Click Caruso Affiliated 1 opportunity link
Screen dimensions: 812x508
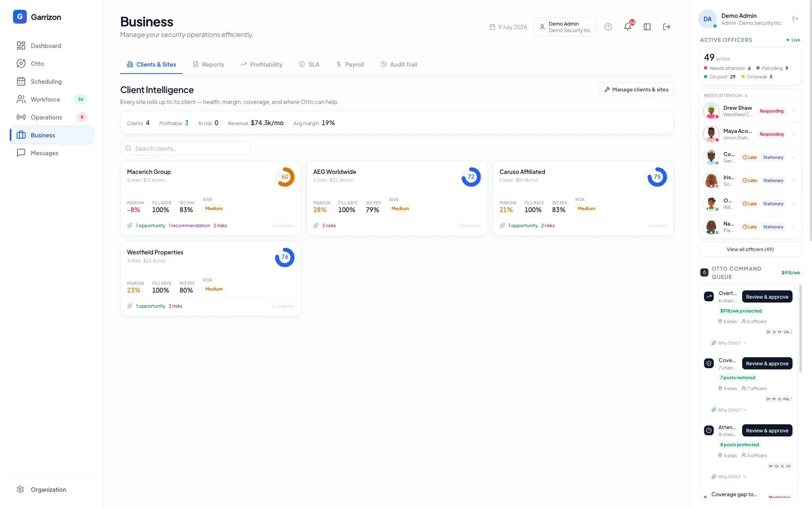[523, 226]
